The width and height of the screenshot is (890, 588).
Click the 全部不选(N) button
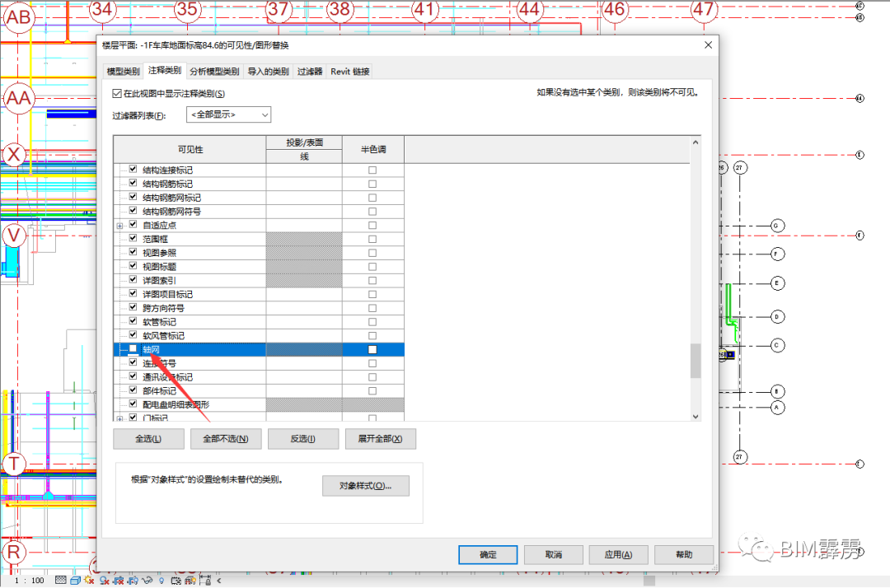(226, 439)
